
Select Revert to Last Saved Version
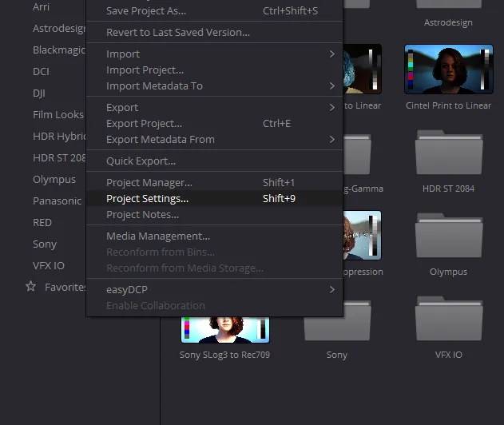click(x=214, y=33)
